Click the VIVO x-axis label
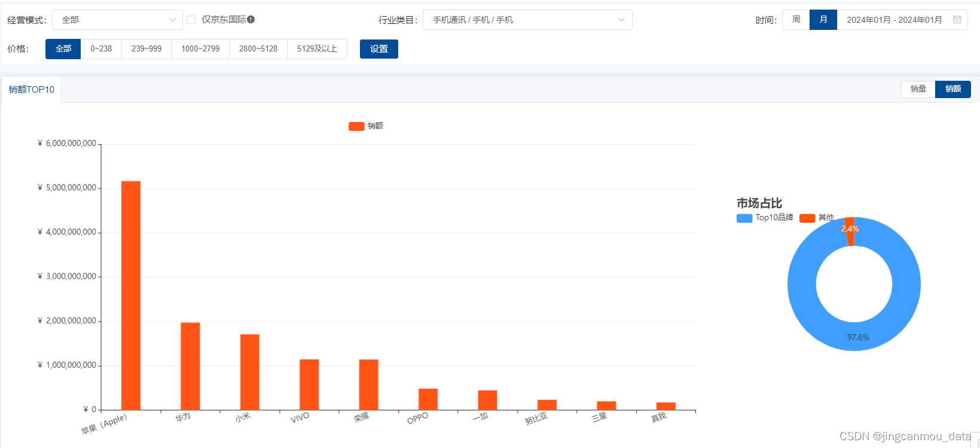This screenshot has width=980, height=448. (x=300, y=417)
